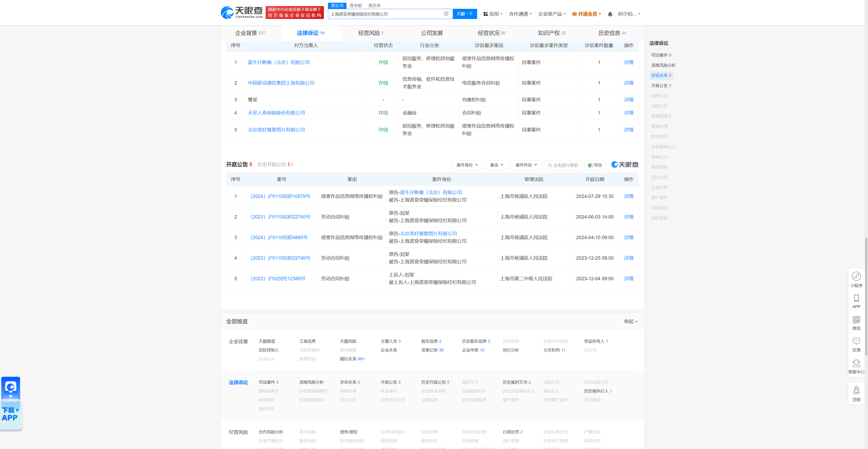Open 知识产权 tab
The height and width of the screenshot is (449, 868).
pyautogui.click(x=552, y=33)
